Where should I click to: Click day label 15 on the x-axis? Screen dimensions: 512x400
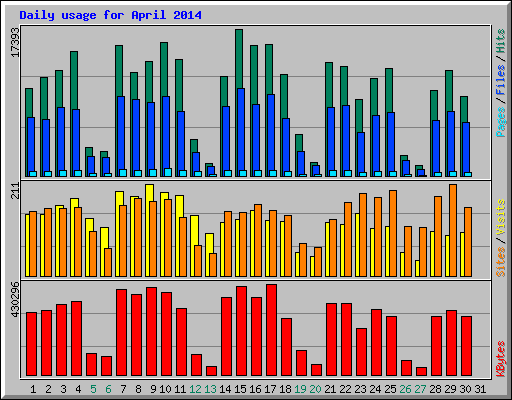(240, 389)
